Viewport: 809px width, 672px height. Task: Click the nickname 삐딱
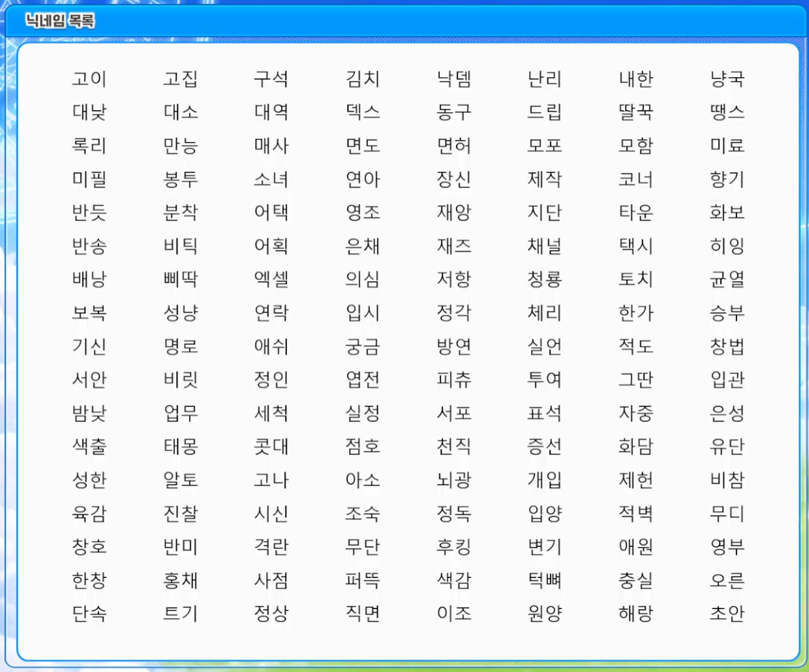click(181, 279)
